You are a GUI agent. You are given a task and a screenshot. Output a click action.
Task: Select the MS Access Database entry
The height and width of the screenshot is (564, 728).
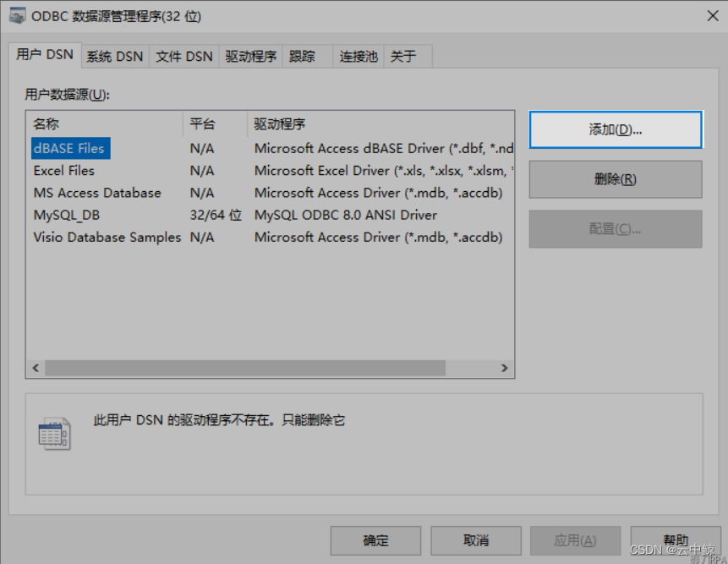pos(96,193)
